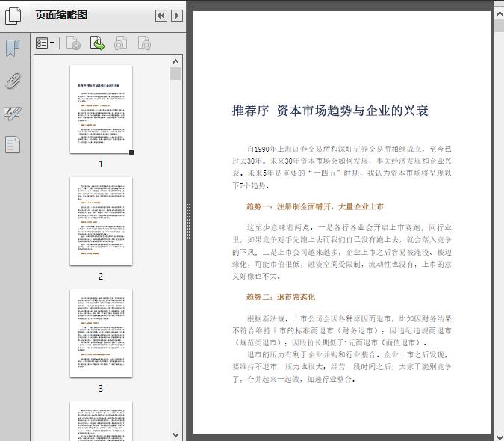This screenshot has width=504, height=441.
Task: Click the 页面缩略图 panel title
Action: point(61,15)
